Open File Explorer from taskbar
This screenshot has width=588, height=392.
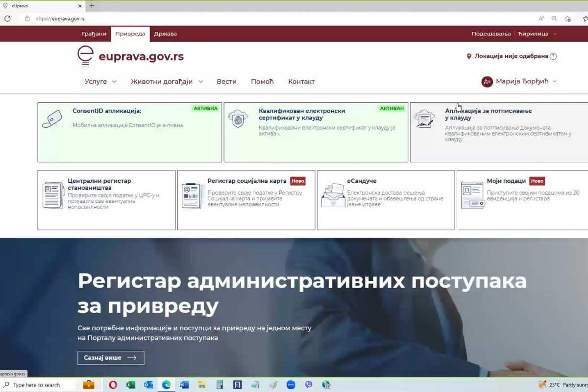pyautogui.click(x=202, y=385)
